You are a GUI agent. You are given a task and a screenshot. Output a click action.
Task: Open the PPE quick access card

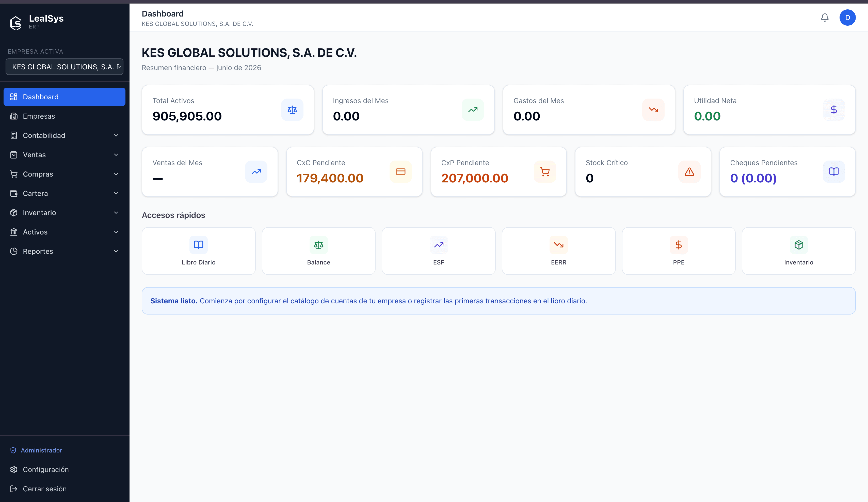[679, 251]
